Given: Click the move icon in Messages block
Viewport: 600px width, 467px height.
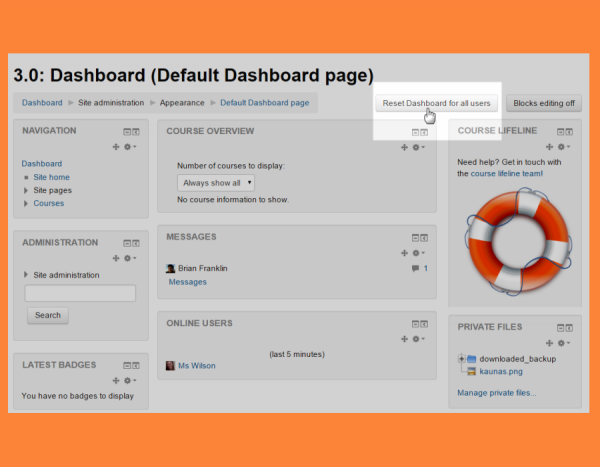Looking at the screenshot, I should 405,253.
